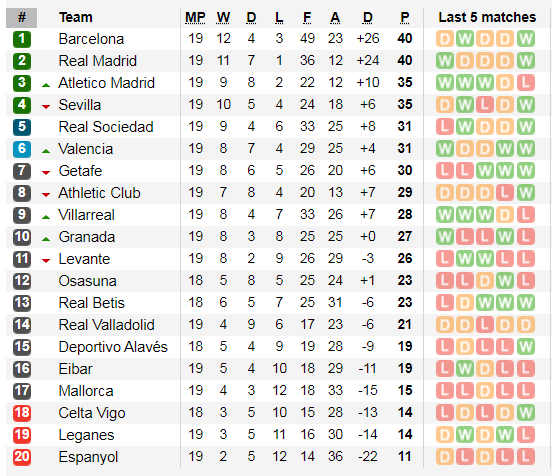Click Real Valladolid's red L result badge
The image size is (552, 476).
[485, 325]
